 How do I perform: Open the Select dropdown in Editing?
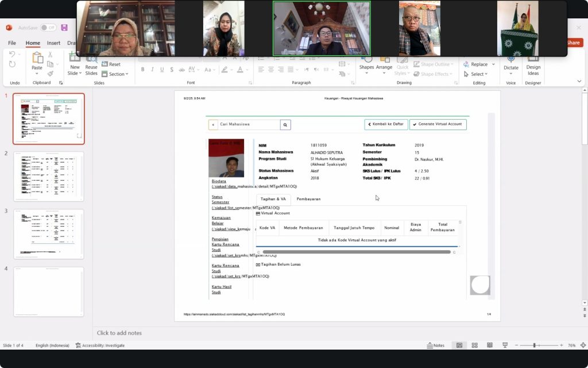click(x=477, y=74)
